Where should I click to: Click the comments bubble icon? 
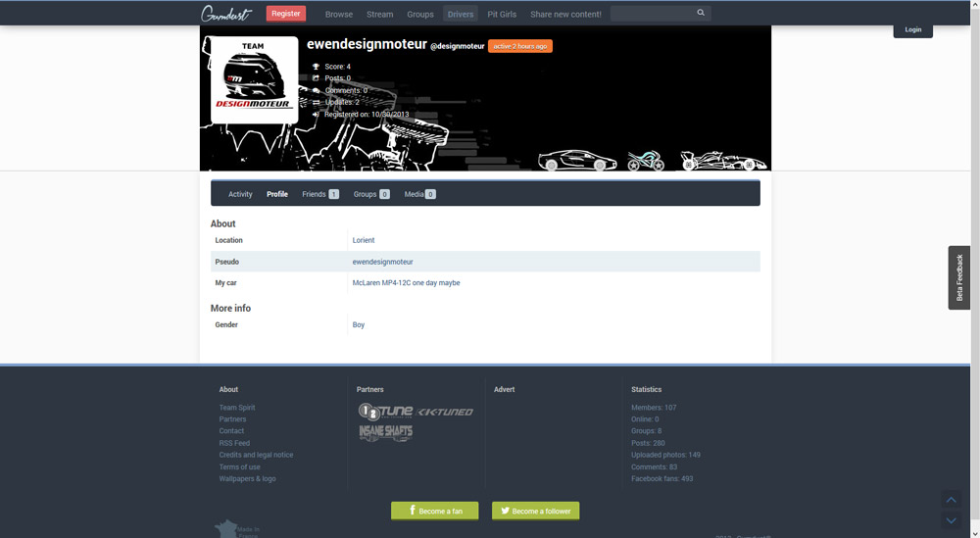click(316, 90)
